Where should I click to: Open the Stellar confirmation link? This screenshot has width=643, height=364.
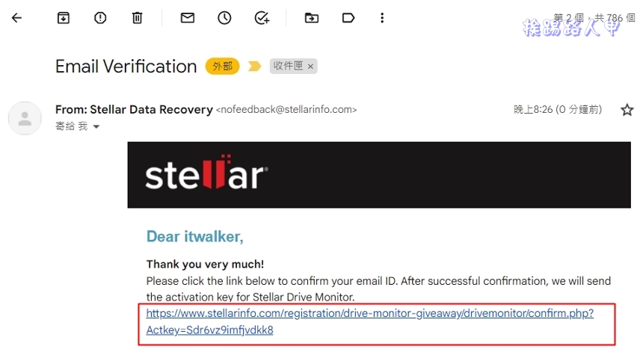click(370, 321)
